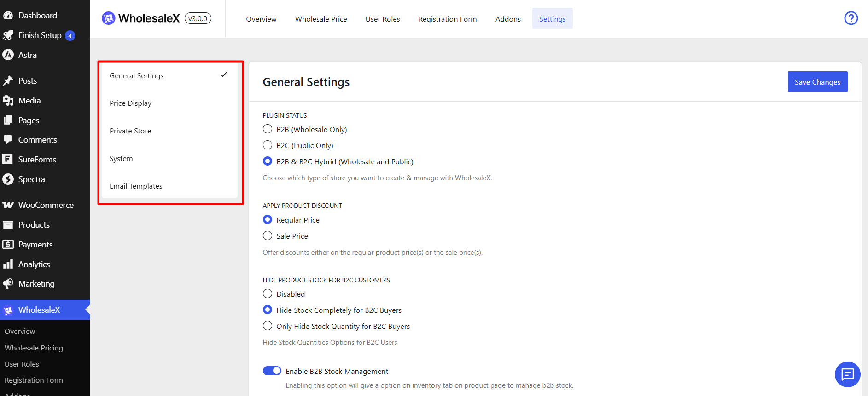
Task: Click the Finish Setup notification badge
Action: coord(70,35)
